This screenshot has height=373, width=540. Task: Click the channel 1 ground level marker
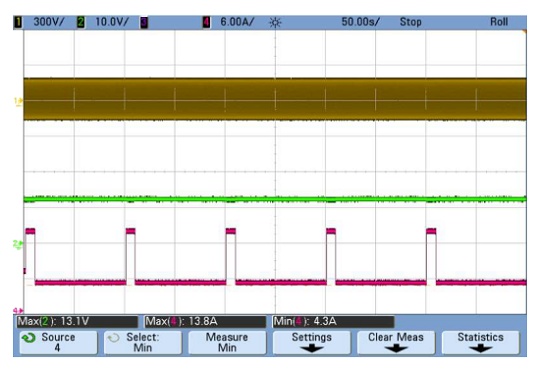click(x=18, y=101)
